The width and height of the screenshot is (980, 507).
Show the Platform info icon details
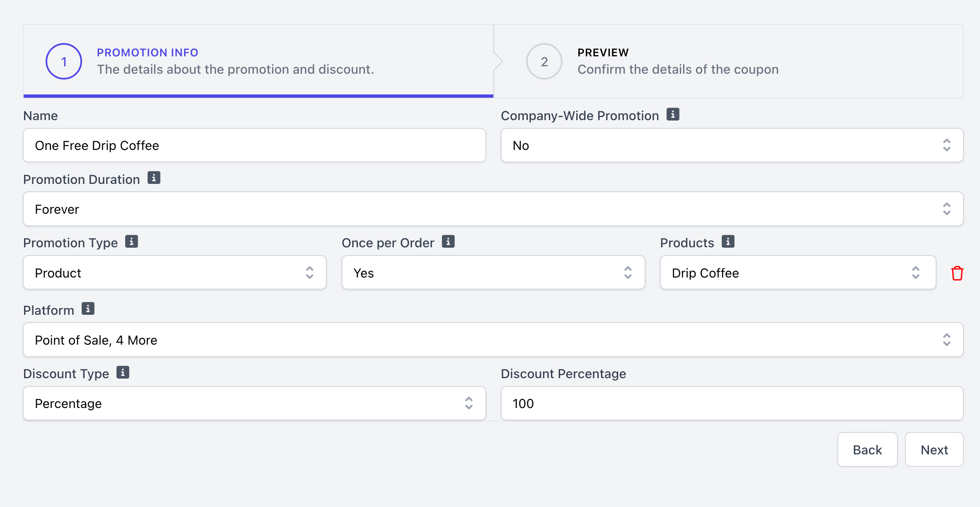88,309
